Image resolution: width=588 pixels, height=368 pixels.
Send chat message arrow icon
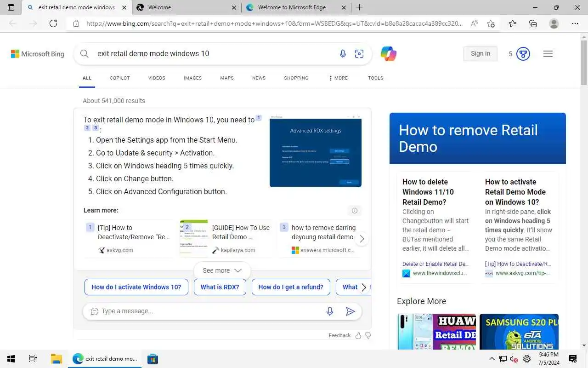(350, 311)
